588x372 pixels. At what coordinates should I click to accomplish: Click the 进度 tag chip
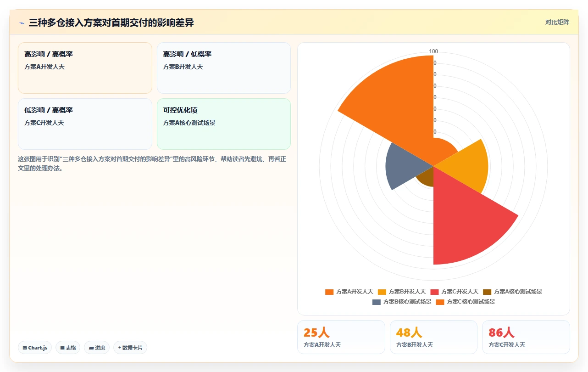[97, 348]
